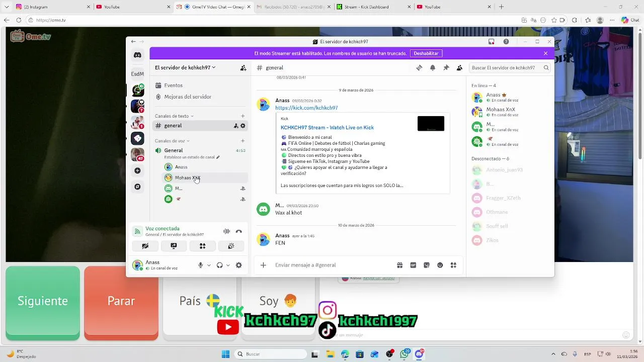
Task: Toggle noise suppression waveform icon
Action: tap(227, 231)
